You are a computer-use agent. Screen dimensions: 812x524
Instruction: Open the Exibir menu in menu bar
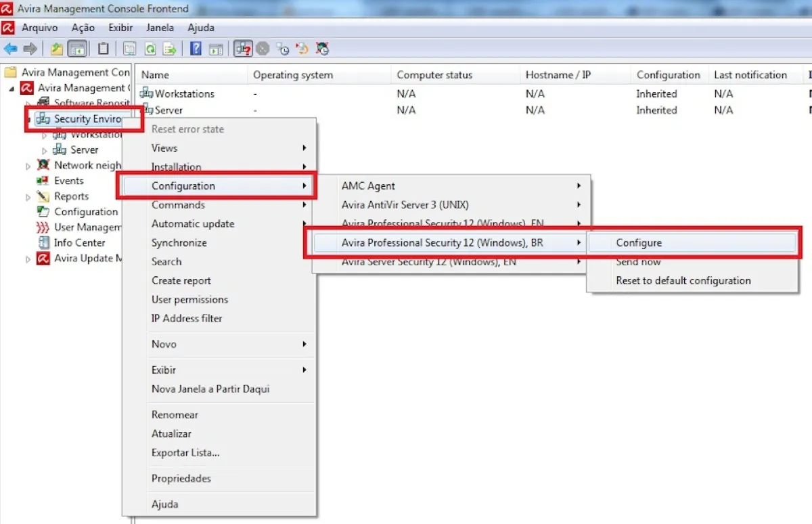(120, 28)
